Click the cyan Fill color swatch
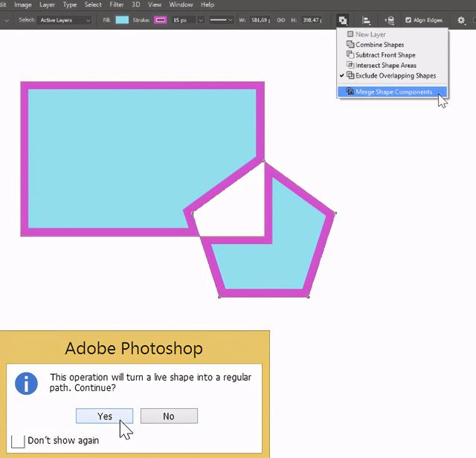 (122, 20)
